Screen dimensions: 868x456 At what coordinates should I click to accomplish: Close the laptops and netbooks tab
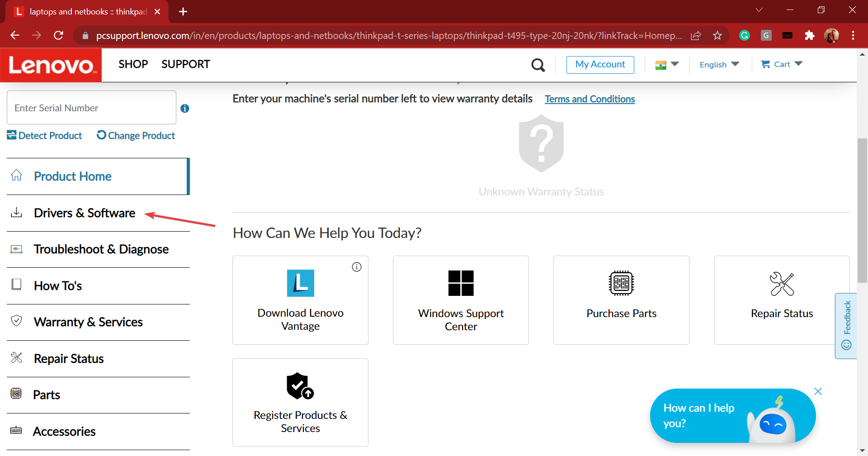157,12
